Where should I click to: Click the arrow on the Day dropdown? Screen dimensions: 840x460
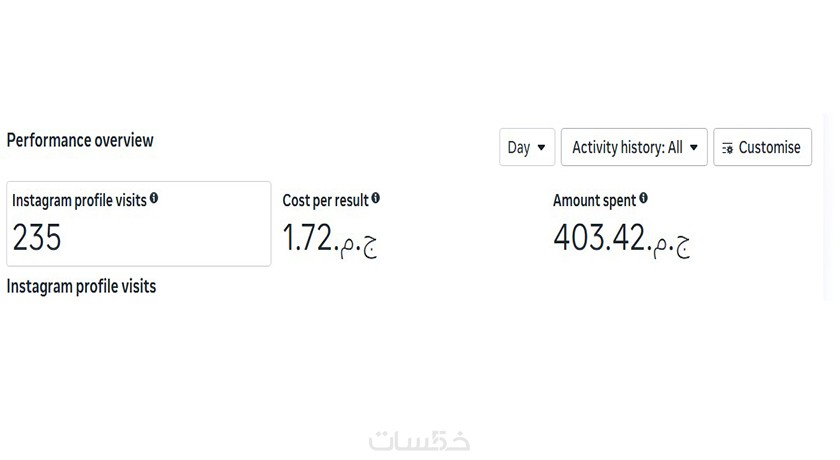tap(541, 147)
